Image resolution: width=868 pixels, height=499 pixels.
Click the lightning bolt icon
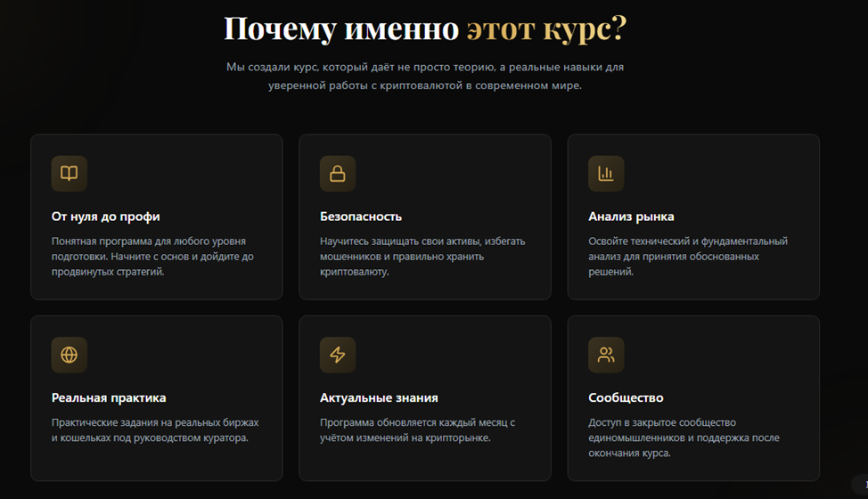338,355
